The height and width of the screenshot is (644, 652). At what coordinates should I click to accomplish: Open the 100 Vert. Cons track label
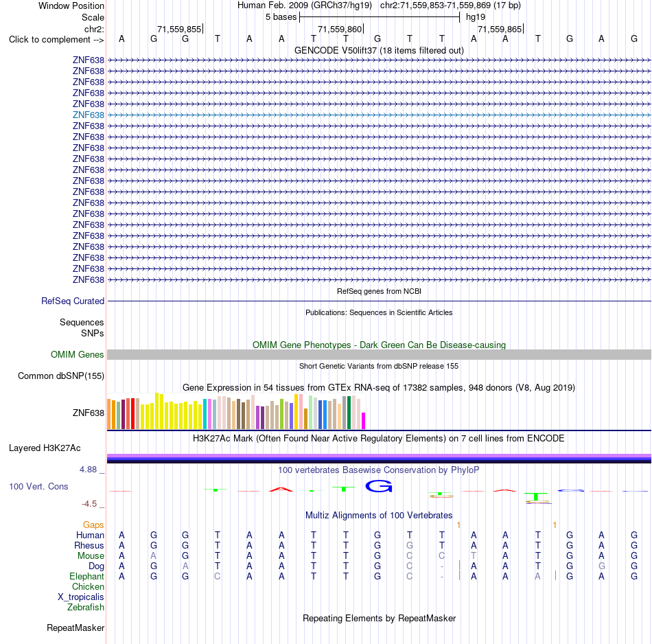38,486
